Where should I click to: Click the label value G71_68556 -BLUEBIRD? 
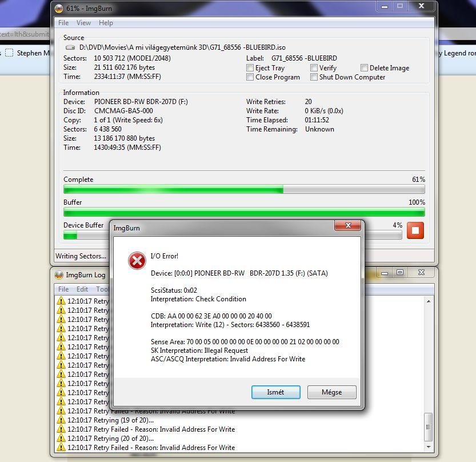[304, 58]
